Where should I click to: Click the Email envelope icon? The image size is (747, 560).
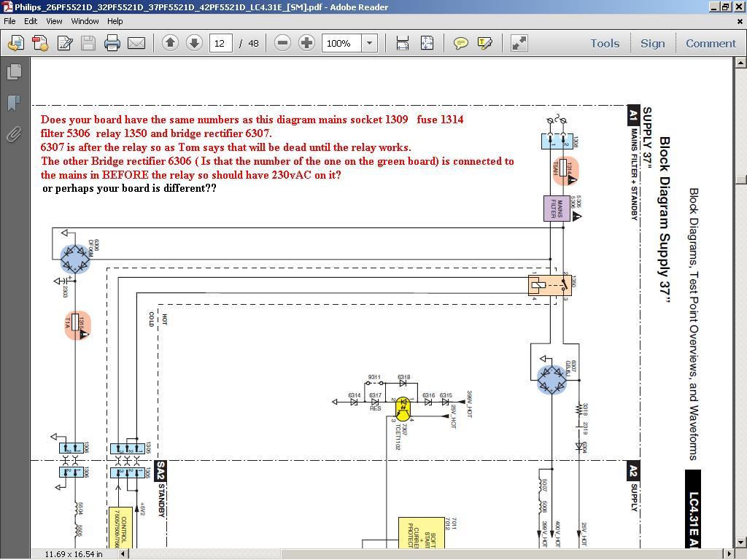tap(136, 43)
